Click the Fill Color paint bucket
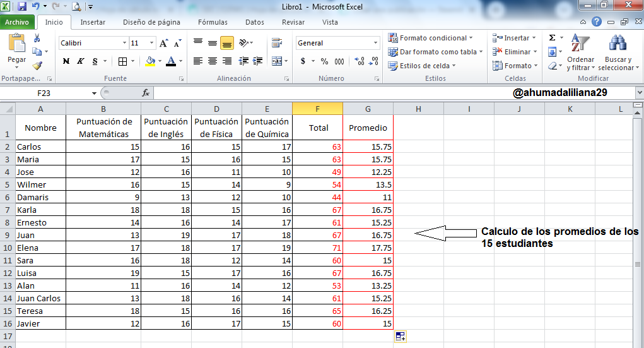This screenshot has width=644, height=348. [x=150, y=61]
